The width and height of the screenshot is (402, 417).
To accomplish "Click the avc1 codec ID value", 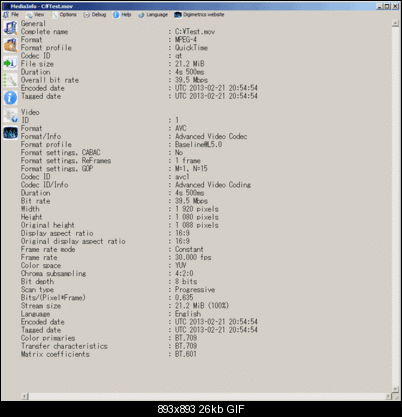I will pos(182,177).
